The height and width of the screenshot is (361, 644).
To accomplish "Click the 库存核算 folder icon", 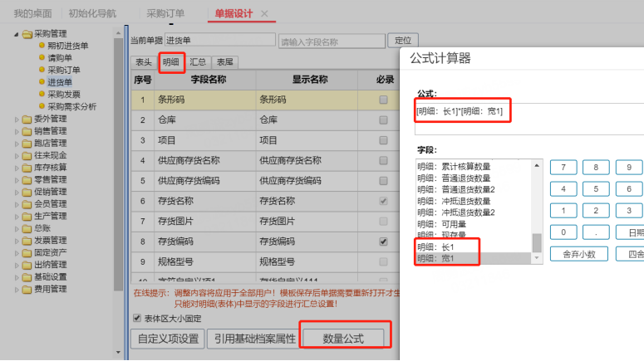I will [x=27, y=168].
